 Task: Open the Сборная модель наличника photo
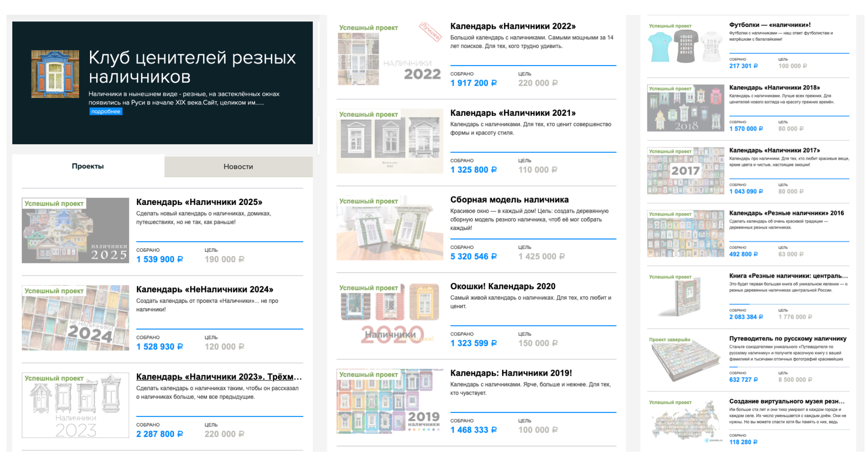tap(390, 228)
